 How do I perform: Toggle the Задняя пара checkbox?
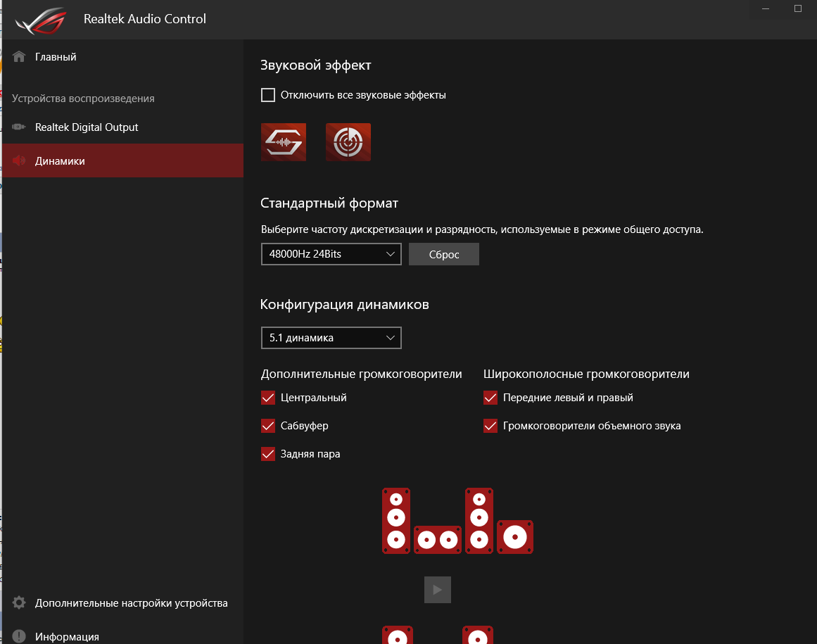(268, 454)
